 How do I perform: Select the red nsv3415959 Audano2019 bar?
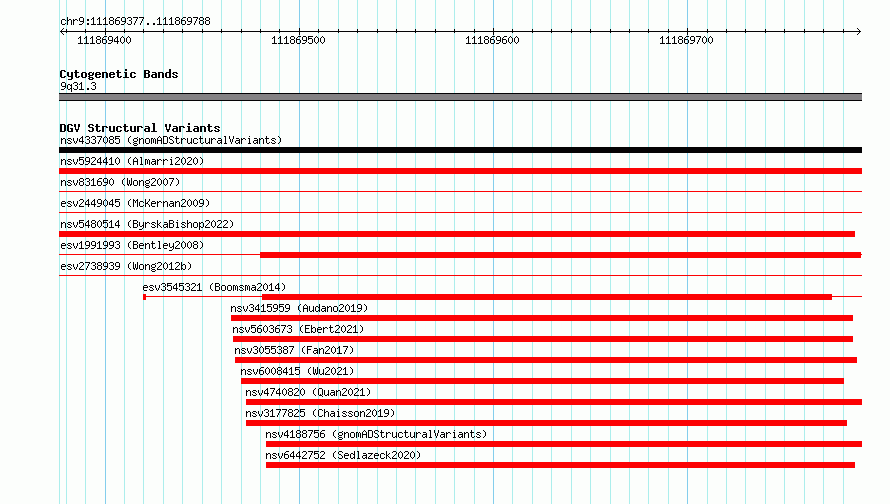tap(542, 318)
